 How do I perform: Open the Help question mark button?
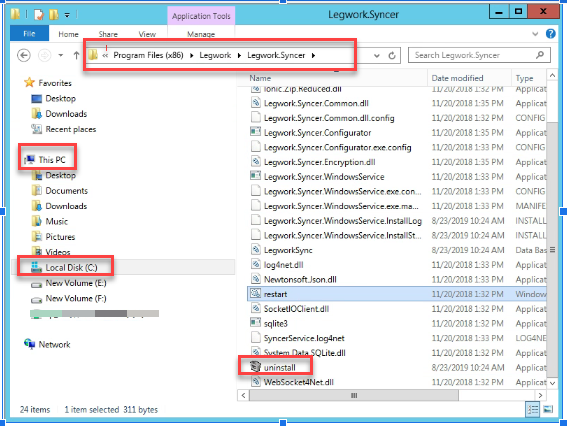click(551, 34)
